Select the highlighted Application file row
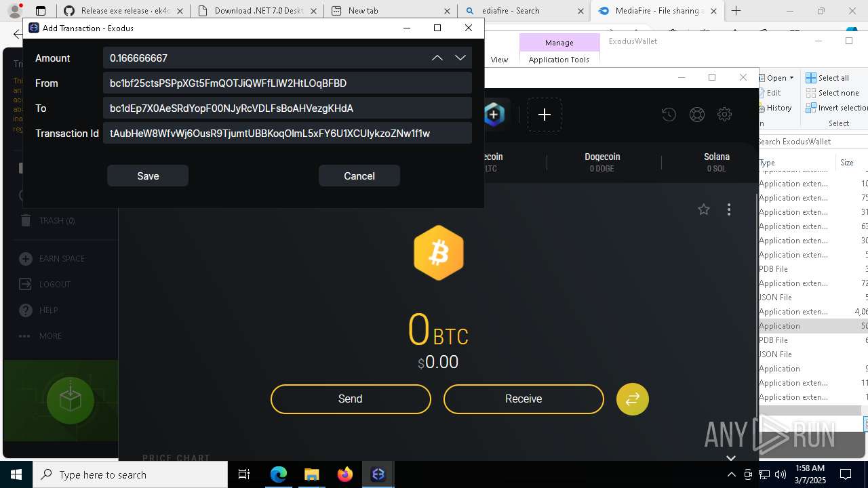This screenshot has width=868, height=488. click(813, 326)
